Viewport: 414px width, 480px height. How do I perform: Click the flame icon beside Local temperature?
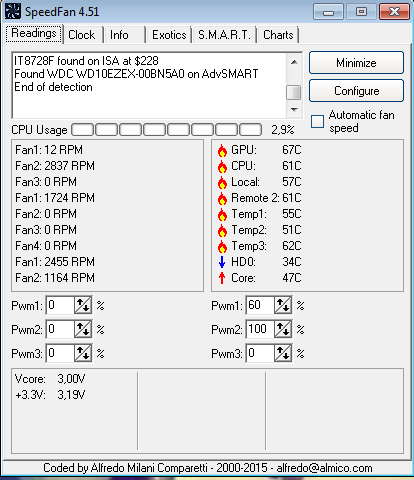[222, 182]
